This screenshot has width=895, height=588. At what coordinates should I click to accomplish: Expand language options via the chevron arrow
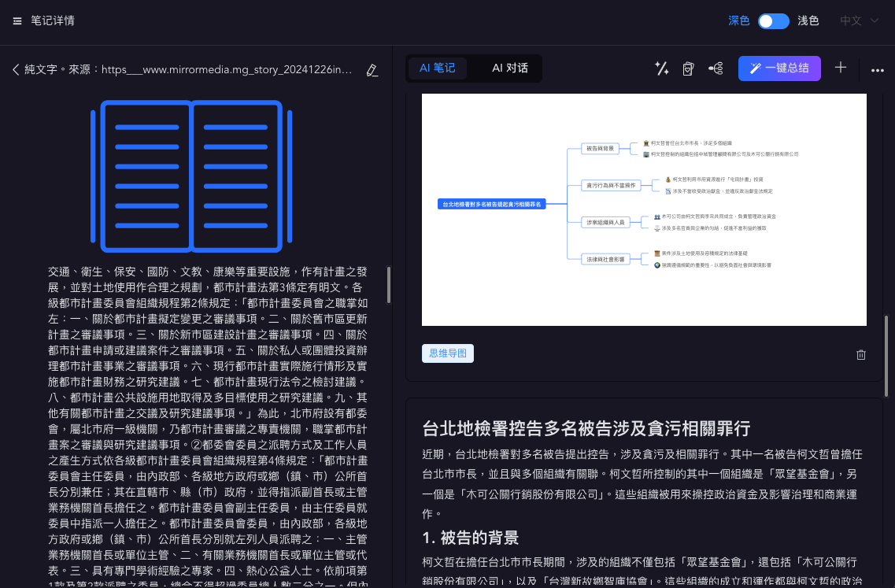pyautogui.click(x=875, y=20)
